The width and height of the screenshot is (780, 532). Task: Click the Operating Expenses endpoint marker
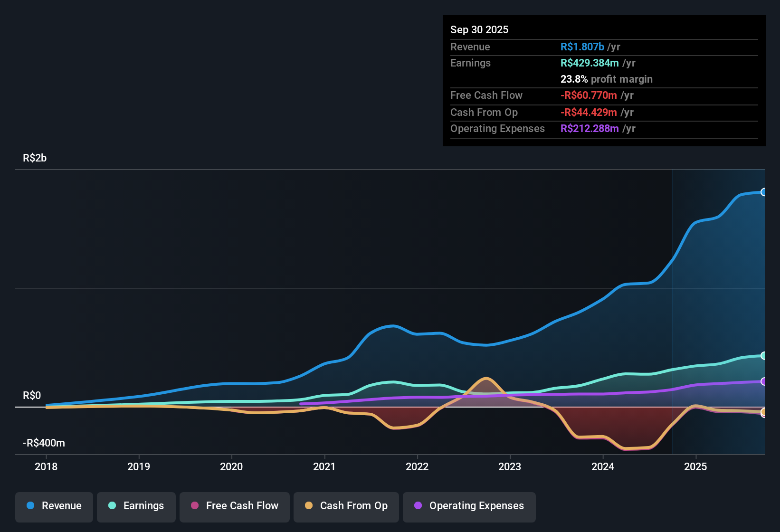[764, 381]
